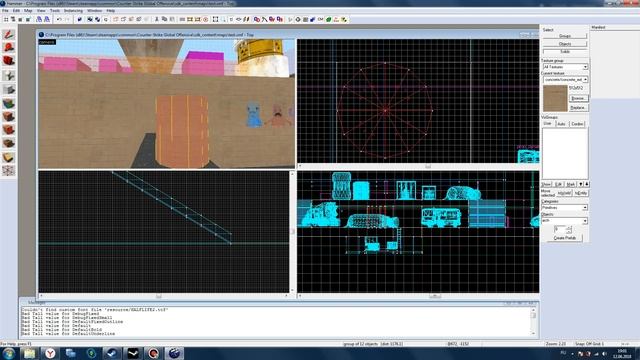Select the Block tool

[x=9, y=89]
